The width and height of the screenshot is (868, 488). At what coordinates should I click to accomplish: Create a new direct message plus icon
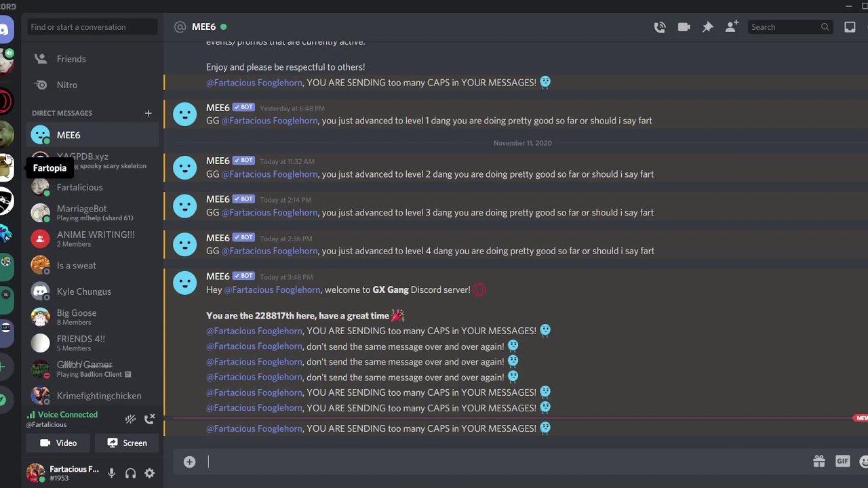click(x=148, y=113)
